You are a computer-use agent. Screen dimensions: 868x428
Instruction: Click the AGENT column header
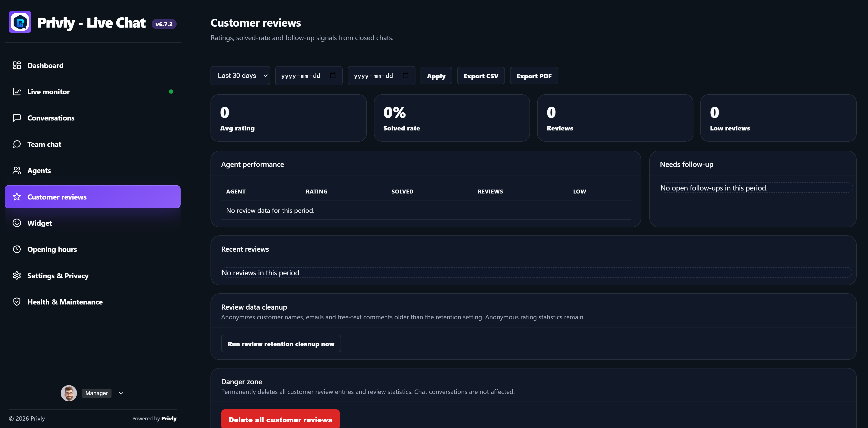click(x=236, y=191)
